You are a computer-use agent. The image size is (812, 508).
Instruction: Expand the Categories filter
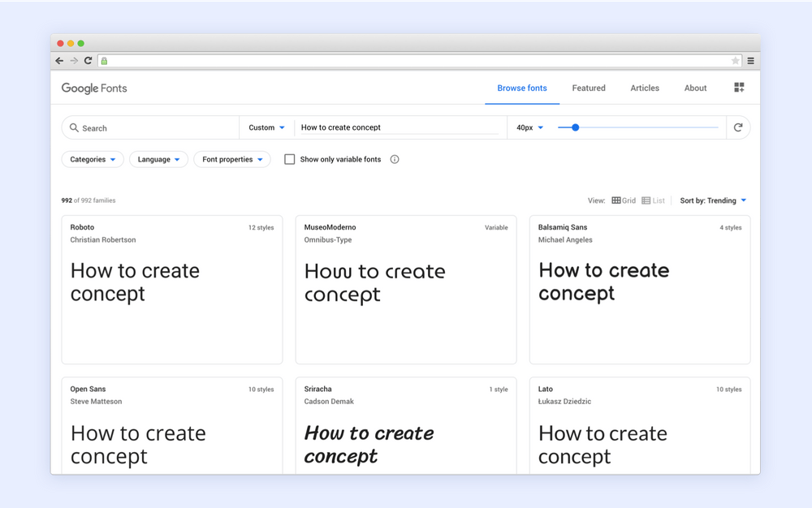pyautogui.click(x=93, y=159)
